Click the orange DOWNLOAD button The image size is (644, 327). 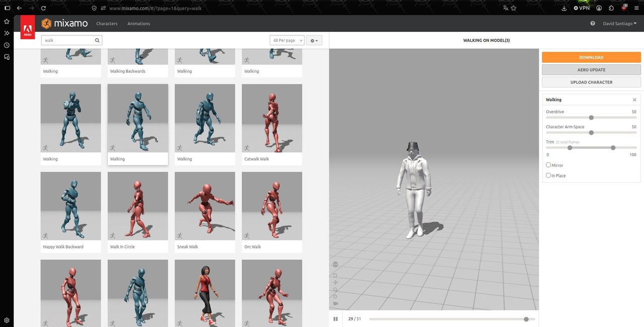[x=591, y=57]
